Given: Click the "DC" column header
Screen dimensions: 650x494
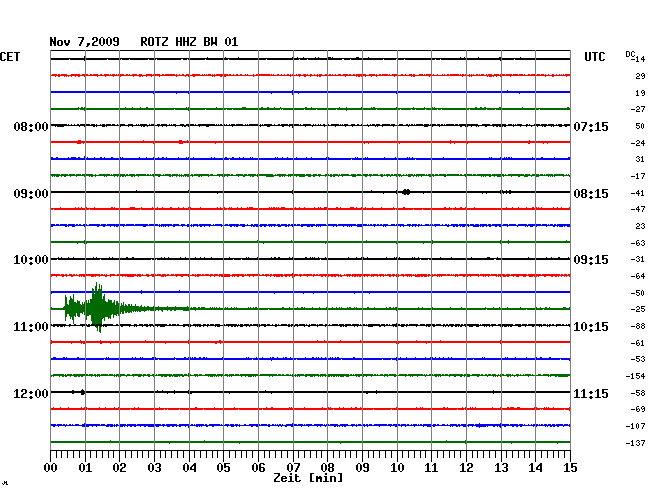Looking at the screenshot, I should [630, 54].
